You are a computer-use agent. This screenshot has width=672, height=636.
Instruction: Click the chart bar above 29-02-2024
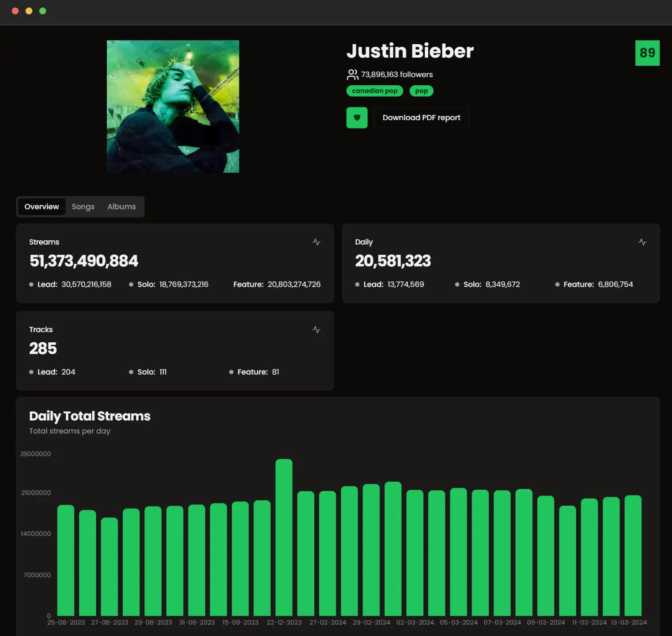pos(371,550)
